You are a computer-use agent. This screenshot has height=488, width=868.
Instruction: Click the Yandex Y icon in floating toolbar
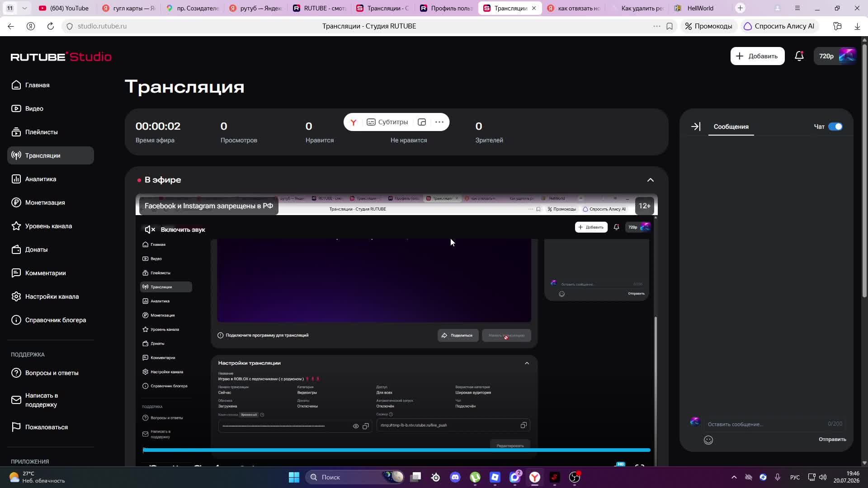click(x=354, y=122)
